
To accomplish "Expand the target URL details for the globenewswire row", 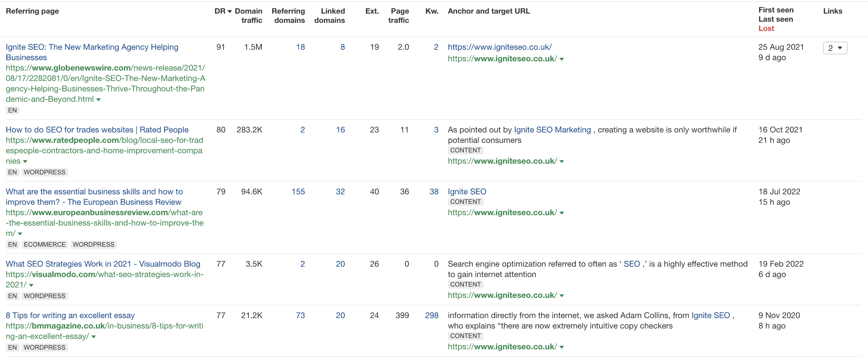I will [562, 59].
